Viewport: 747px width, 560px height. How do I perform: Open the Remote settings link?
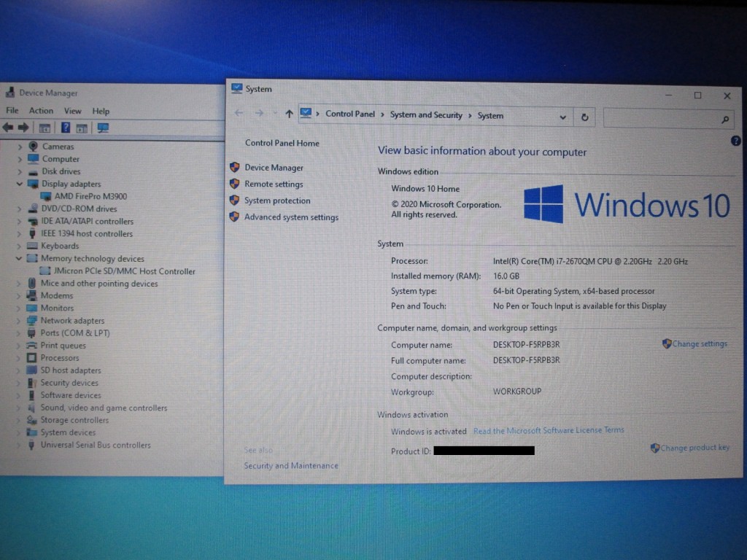[274, 184]
